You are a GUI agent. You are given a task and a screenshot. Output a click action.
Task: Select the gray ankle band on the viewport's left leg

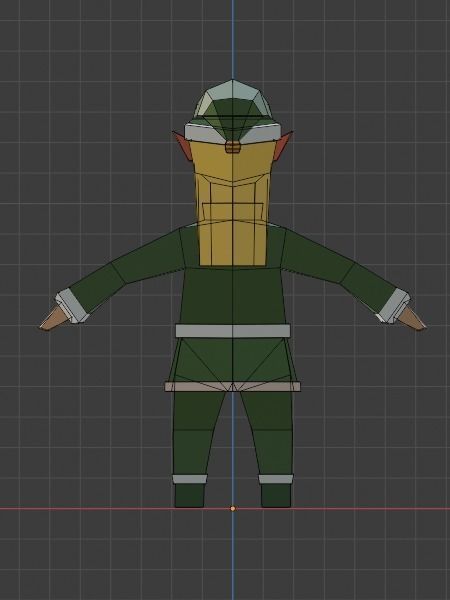pos(190,479)
